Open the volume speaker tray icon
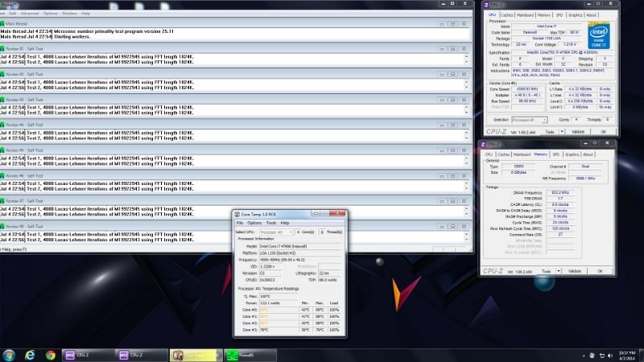 610,356
